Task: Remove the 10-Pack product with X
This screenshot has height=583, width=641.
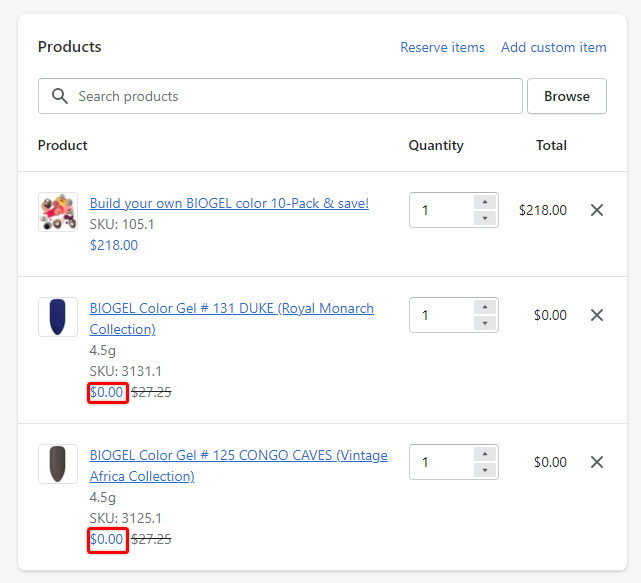Action: click(x=597, y=210)
